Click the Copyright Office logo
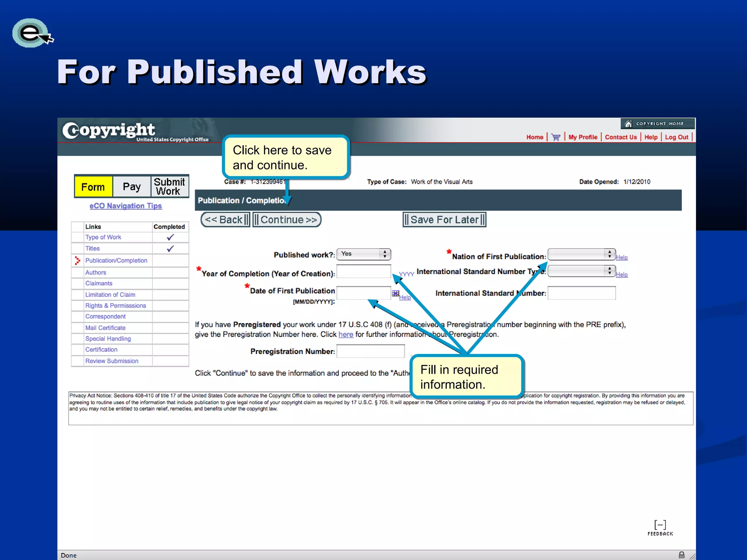This screenshot has height=560, width=747. point(136,131)
